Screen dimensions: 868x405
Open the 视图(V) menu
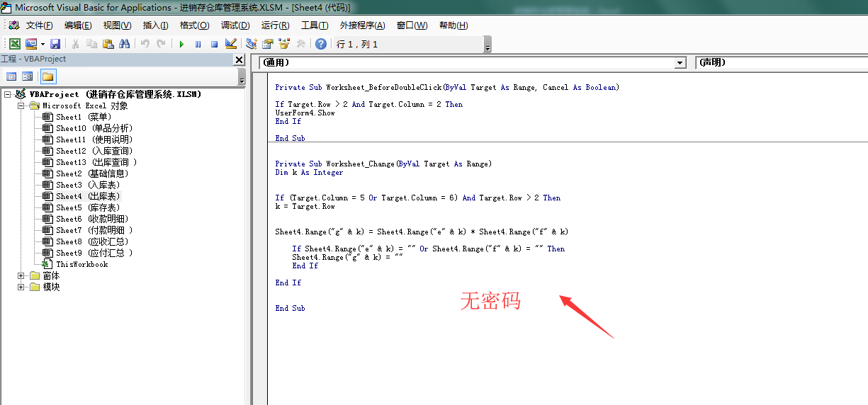[x=117, y=25]
